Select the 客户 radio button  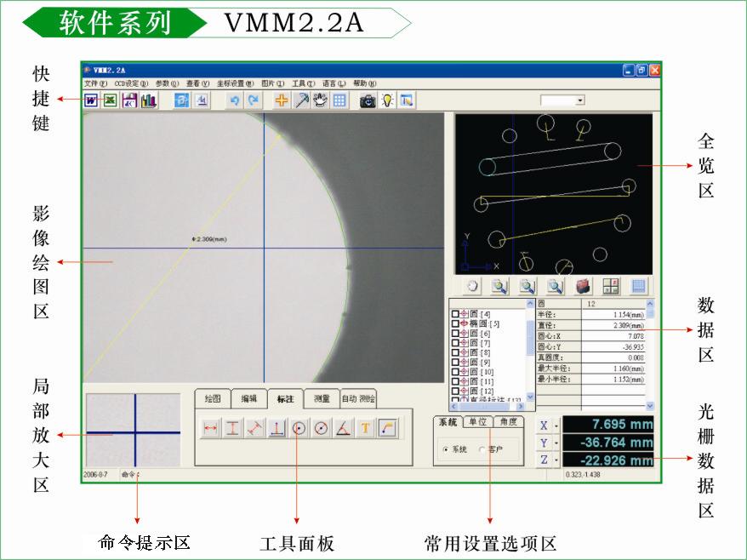[x=482, y=449]
